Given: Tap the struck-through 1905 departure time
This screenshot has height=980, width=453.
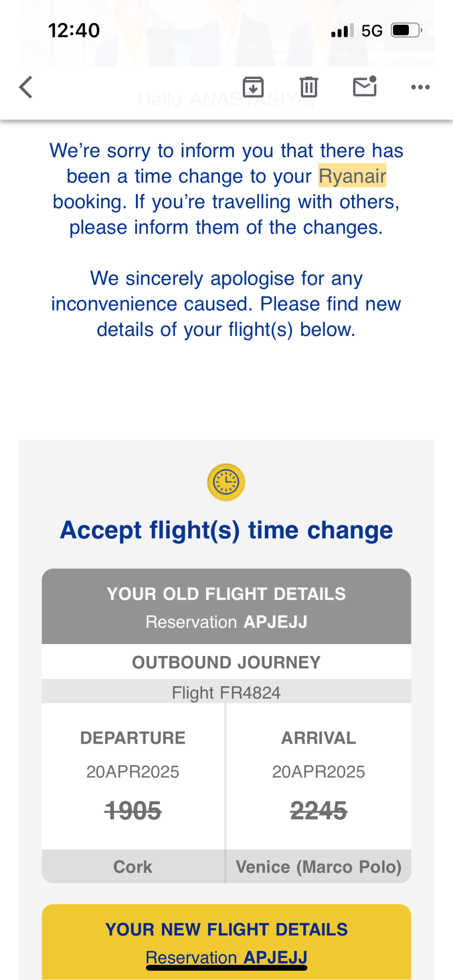Looking at the screenshot, I should [133, 811].
